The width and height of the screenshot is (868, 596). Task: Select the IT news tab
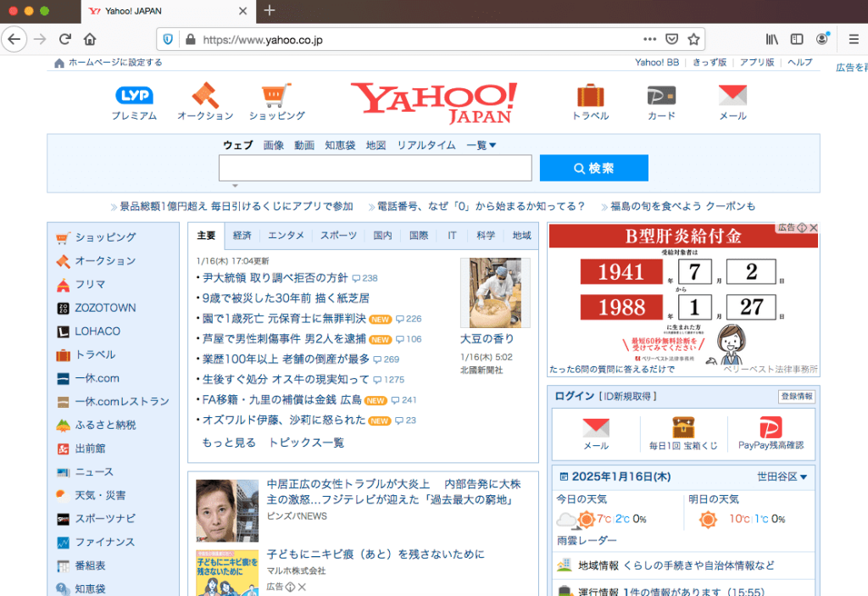[453, 236]
